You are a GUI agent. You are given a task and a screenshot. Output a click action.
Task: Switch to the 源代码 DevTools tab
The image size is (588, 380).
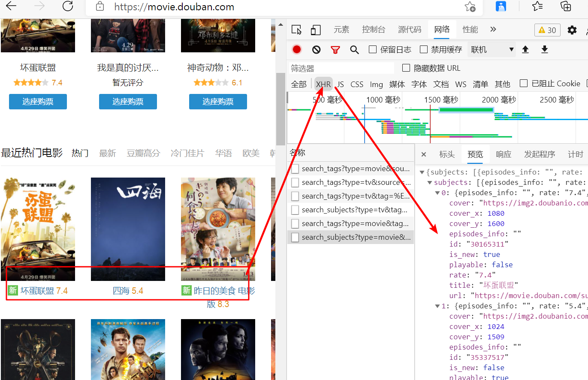(x=410, y=30)
